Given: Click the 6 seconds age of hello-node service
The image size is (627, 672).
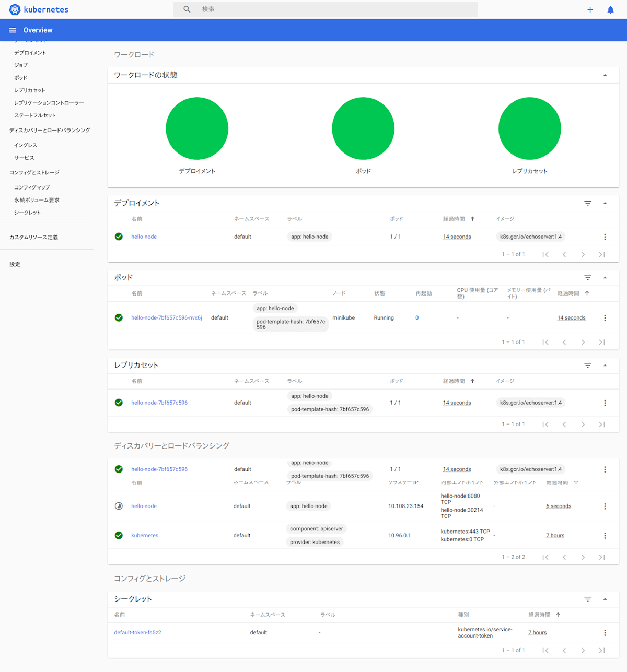Looking at the screenshot, I should click(559, 506).
